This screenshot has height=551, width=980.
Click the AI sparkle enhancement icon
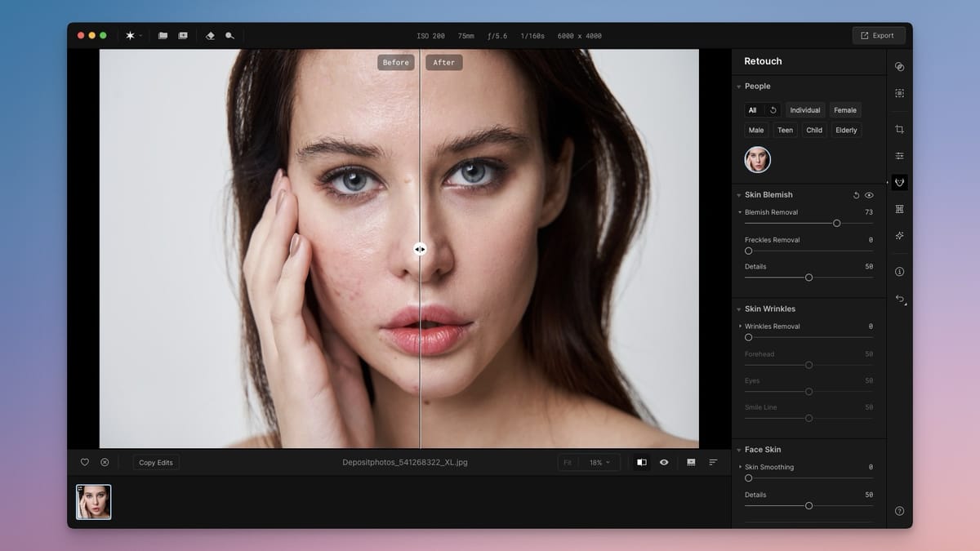point(898,236)
